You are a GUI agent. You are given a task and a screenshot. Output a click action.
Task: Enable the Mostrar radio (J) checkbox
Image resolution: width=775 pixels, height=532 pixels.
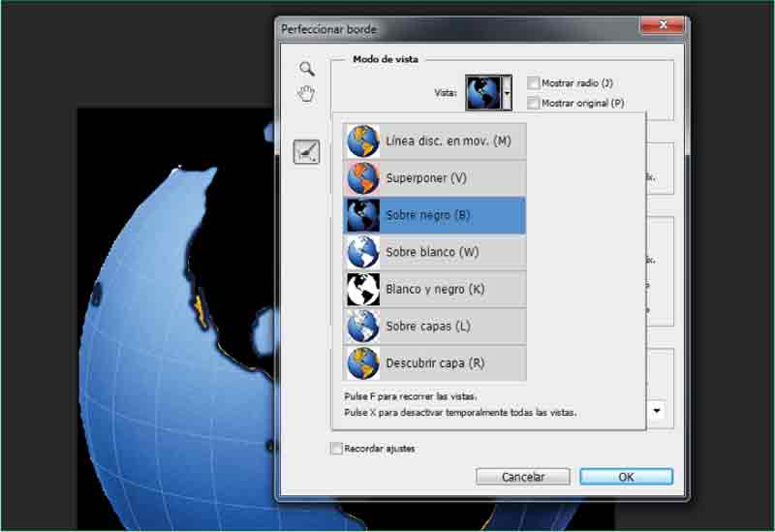click(x=533, y=83)
